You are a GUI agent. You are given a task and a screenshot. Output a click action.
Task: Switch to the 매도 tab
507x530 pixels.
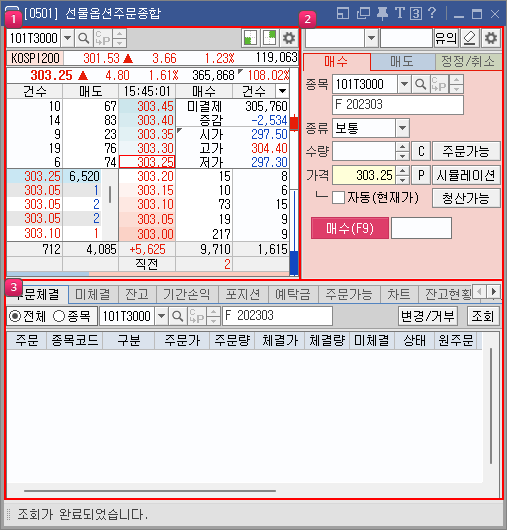[402, 62]
